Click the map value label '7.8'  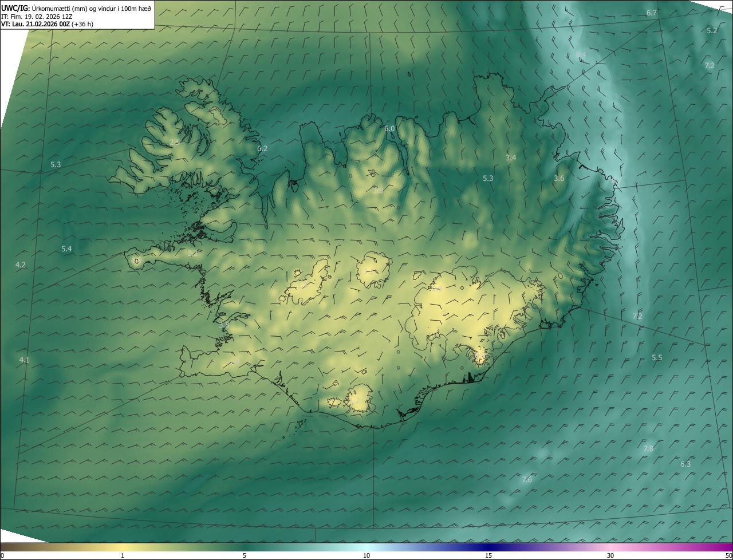pyautogui.click(x=648, y=448)
